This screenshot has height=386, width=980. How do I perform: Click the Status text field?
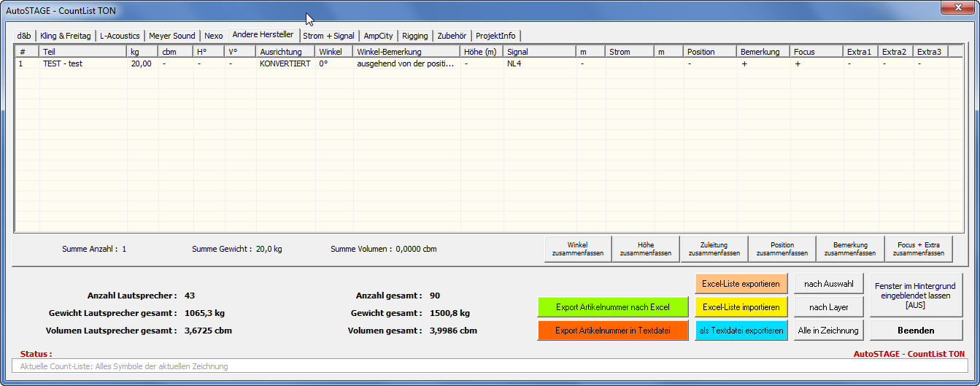489,366
